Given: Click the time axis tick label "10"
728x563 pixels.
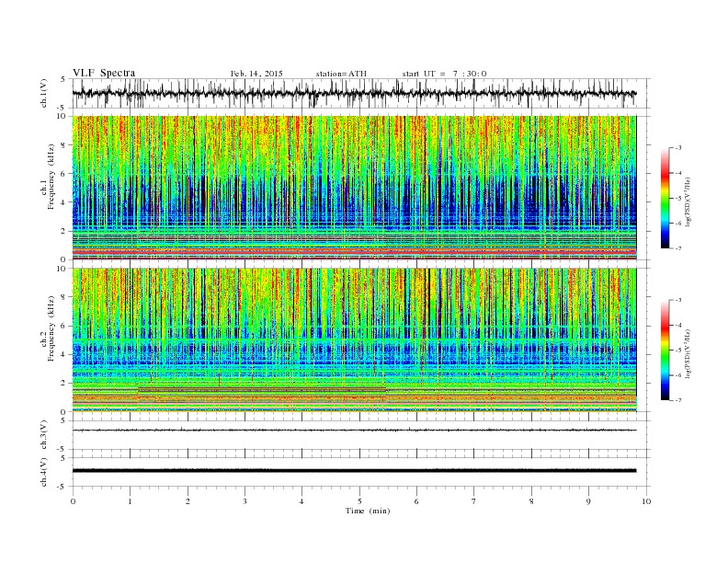Looking at the screenshot, I should pos(646,501).
